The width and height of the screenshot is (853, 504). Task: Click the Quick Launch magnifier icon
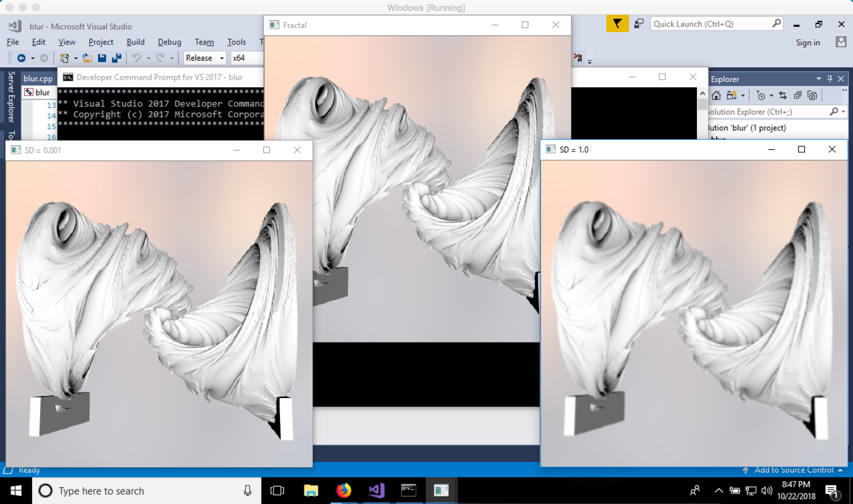[x=776, y=23]
